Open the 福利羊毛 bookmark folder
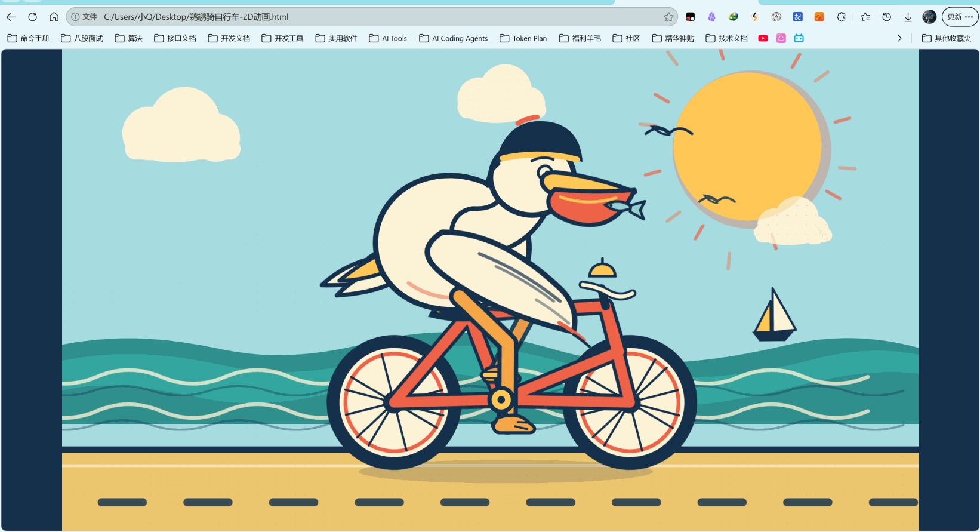980x532 pixels. point(580,38)
